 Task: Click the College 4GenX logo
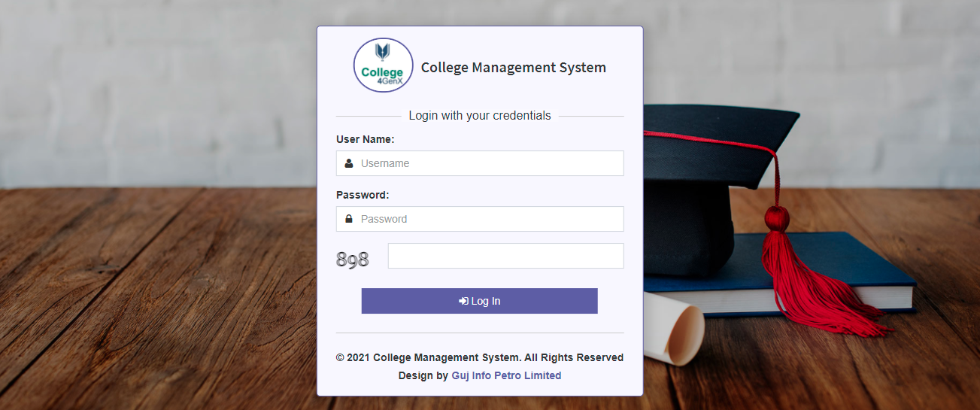pyautogui.click(x=384, y=65)
